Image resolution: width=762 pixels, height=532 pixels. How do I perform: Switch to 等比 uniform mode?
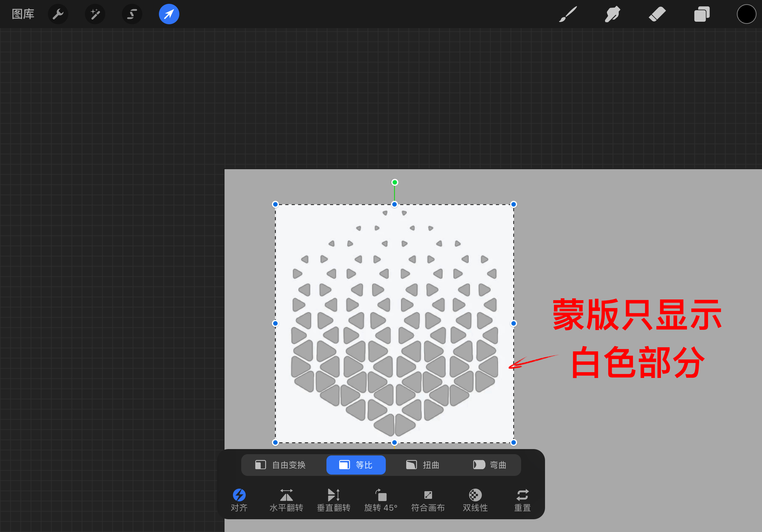point(356,465)
